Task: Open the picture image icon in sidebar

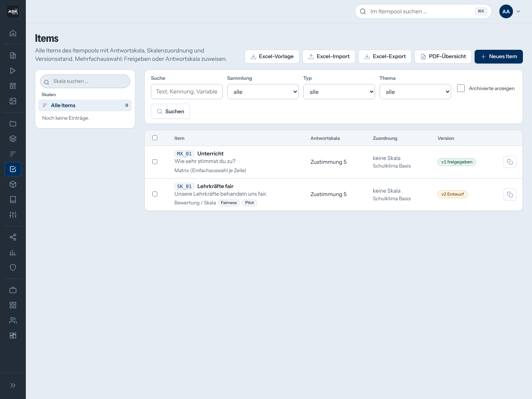Action: (x=13, y=101)
